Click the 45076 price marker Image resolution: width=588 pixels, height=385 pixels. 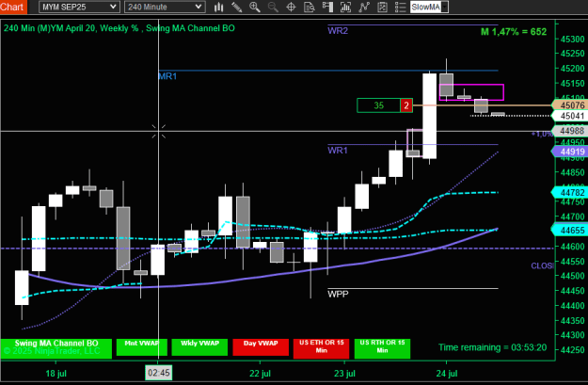tap(570, 105)
